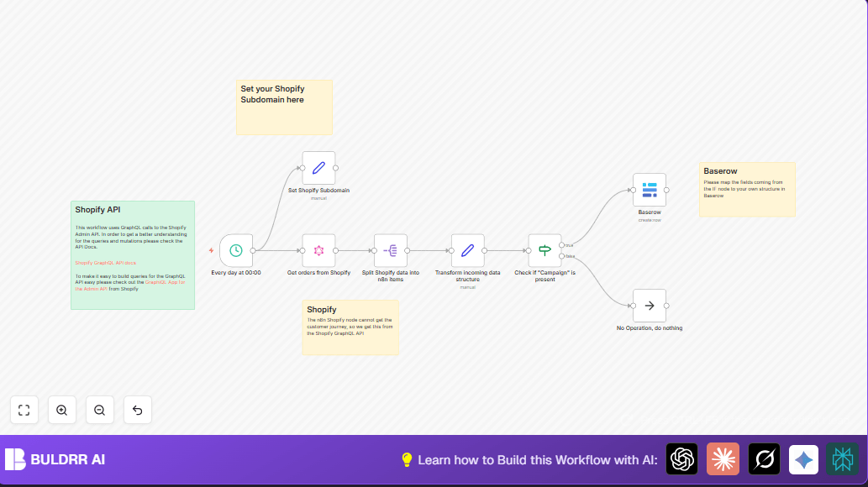868x487 pixels.
Task: Select the yellow 'Baserow' sticky note
Action: pyautogui.click(x=747, y=189)
